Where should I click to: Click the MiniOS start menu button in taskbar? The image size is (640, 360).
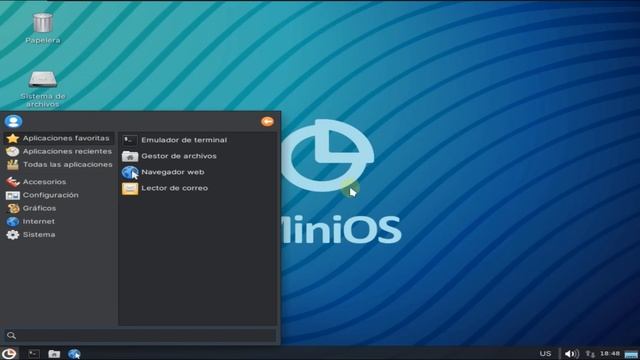coord(9,353)
